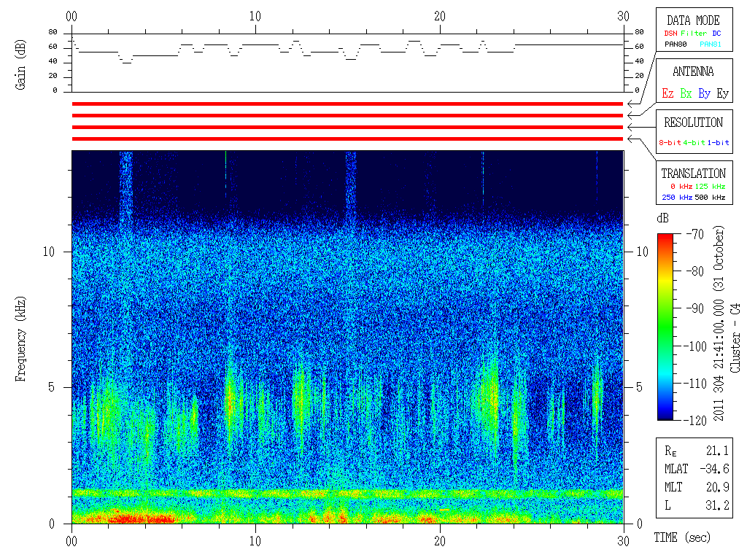Click the third red status bar for resolution

click(x=347, y=127)
